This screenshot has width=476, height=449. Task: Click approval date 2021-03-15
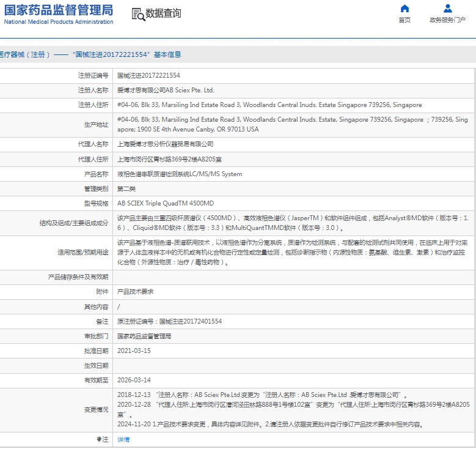pyautogui.click(x=134, y=351)
